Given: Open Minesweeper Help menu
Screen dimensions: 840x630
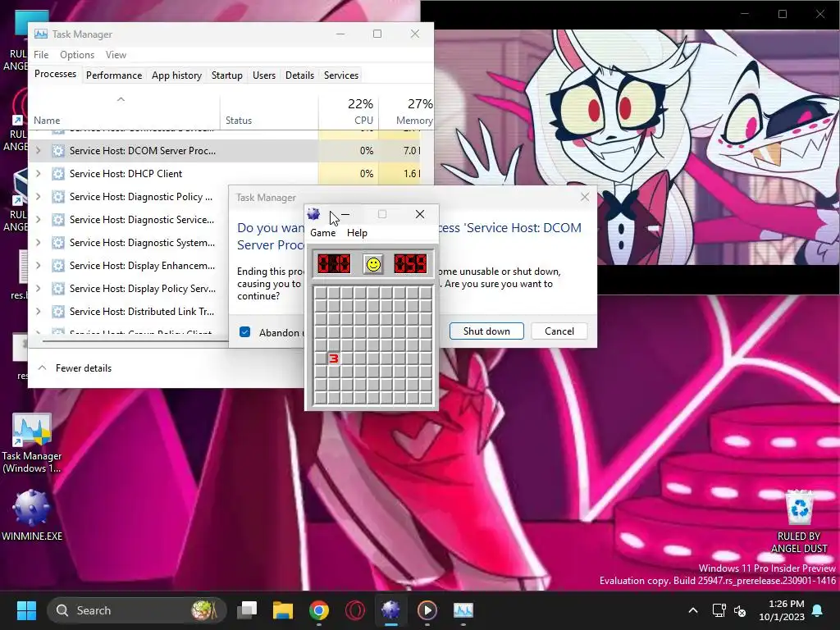Looking at the screenshot, I should click(357, 232).
